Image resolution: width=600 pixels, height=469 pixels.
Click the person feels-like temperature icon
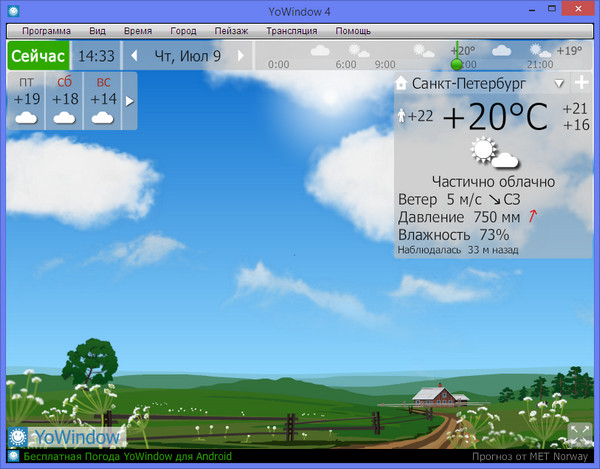tap(402, 116)
